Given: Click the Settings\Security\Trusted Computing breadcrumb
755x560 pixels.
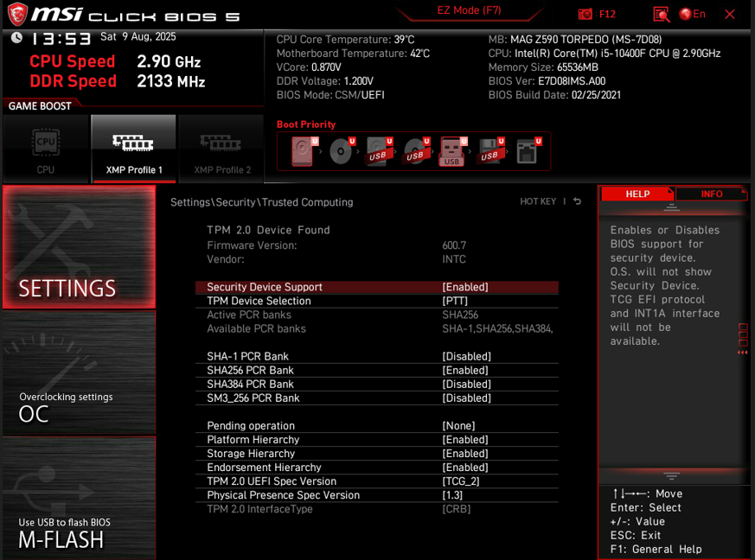Looking at the screenshot, I should pyautogui.click(x=261, y=202).
